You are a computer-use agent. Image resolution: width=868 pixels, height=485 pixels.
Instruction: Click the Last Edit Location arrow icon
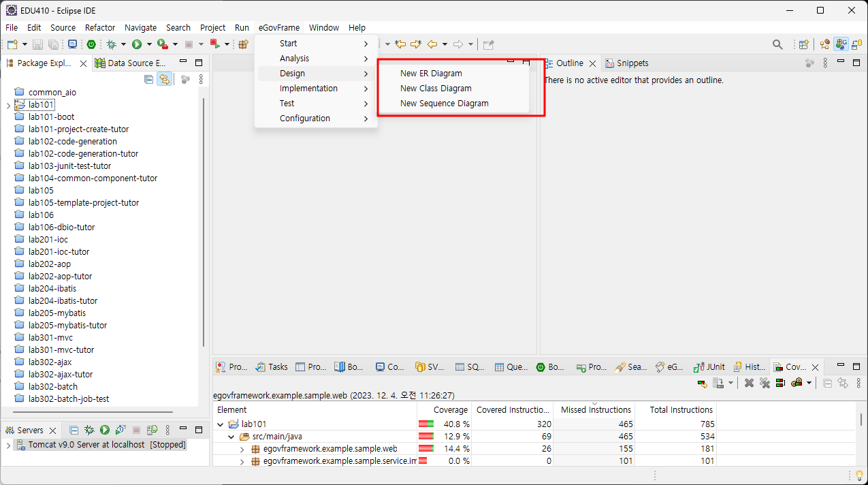click(x=400, y=44)
